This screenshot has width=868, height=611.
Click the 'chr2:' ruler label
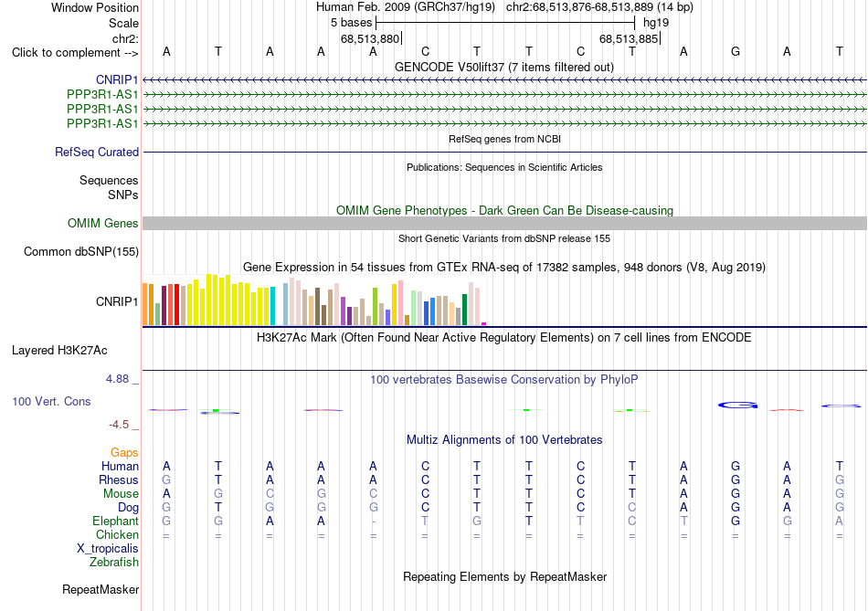pos(125,38)
